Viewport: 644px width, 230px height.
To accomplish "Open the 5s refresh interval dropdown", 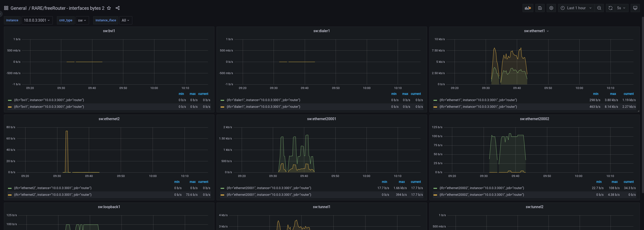I will (x=622, y=8).
